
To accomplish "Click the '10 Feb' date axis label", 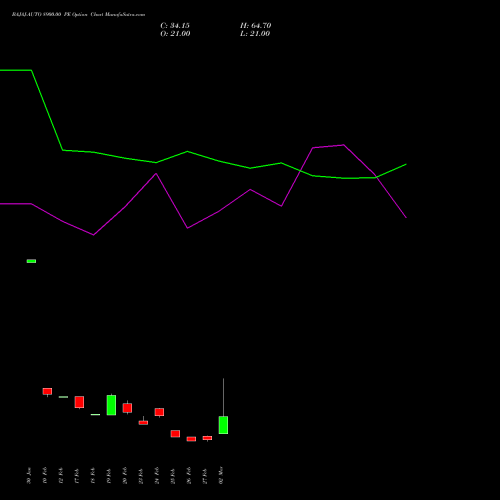I will pos(45,476).
